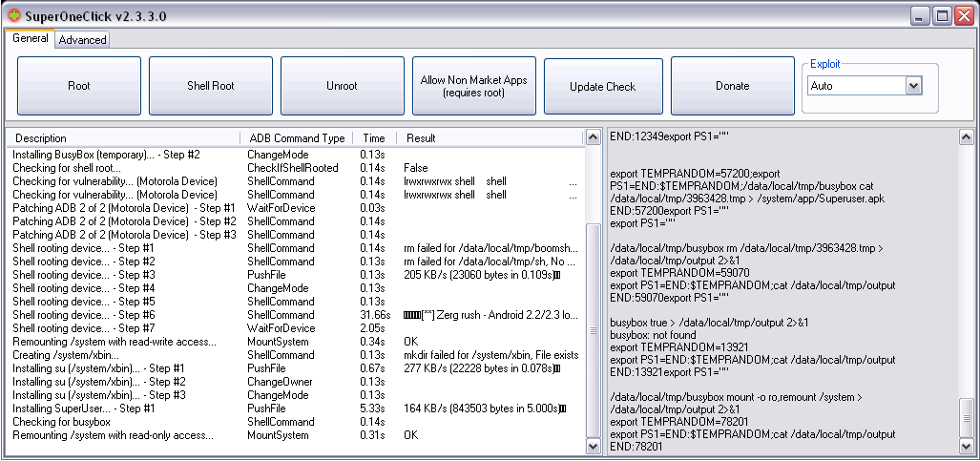Switch to the Advanced tab

click(x=82, y=39)
